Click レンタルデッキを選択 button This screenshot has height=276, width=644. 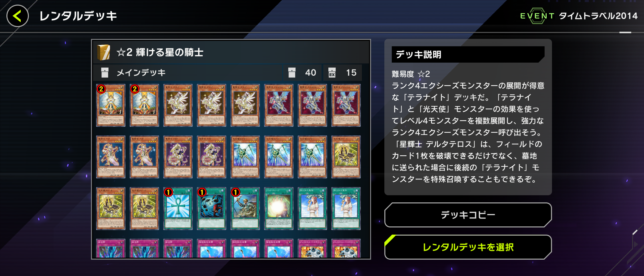(x=468, y=247)
